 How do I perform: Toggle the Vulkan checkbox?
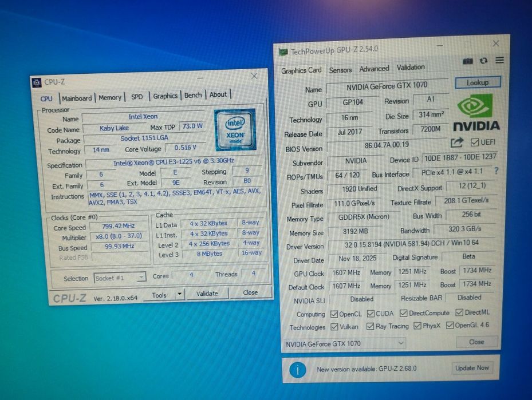click(x=334, y=327)
